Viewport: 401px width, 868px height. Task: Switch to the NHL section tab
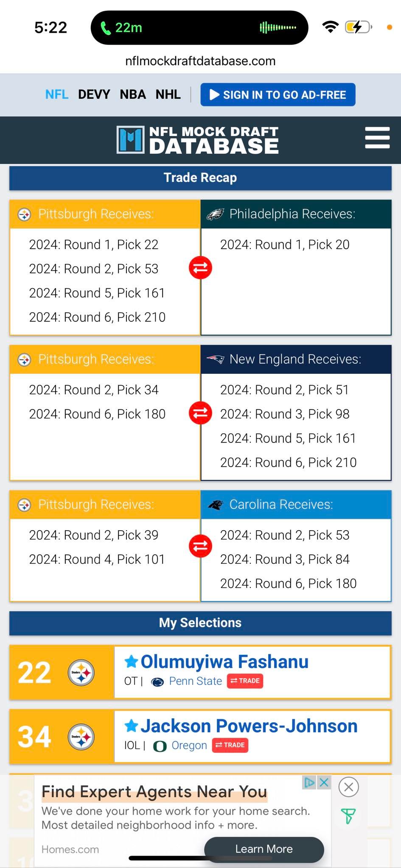click(168, 95)
